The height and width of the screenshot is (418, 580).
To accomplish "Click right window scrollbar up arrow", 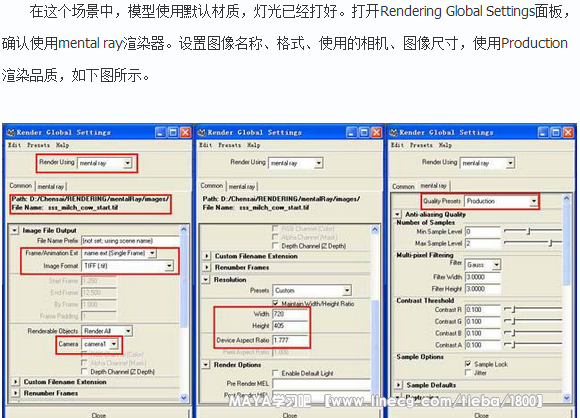I will tap(567, 199).
